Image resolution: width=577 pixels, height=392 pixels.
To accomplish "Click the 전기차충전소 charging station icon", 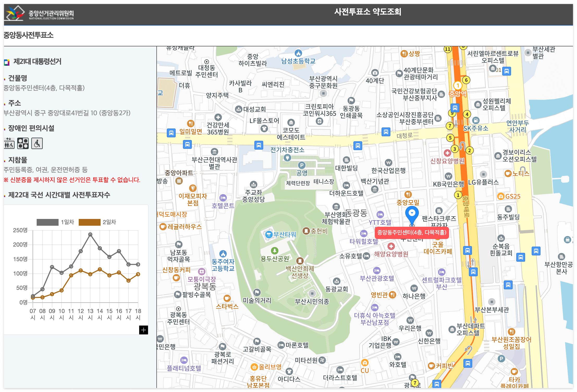I will [x=287, y=157].
